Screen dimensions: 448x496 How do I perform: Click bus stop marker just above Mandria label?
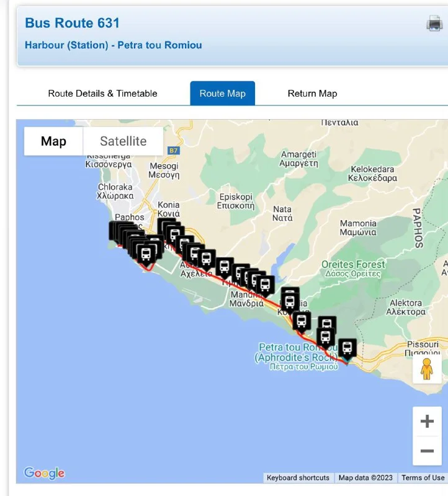pyautogui.click(x=265, y=285)
